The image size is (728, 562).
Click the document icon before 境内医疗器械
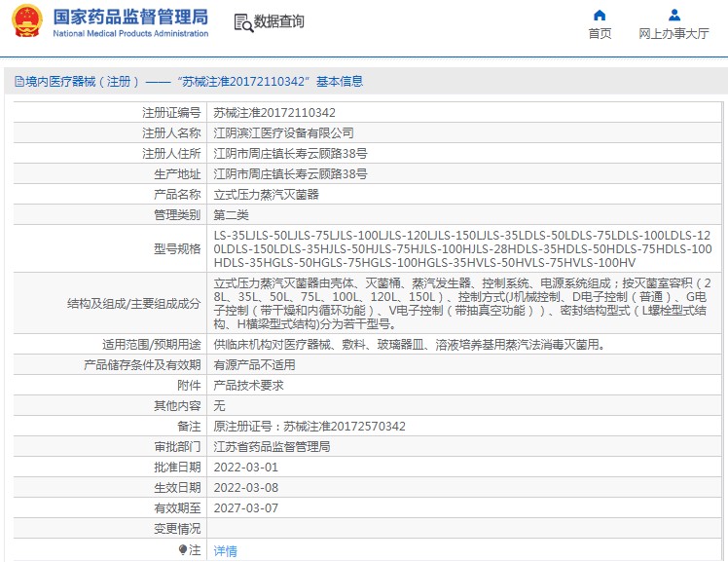pyautogui.click(x=19, y=82)
